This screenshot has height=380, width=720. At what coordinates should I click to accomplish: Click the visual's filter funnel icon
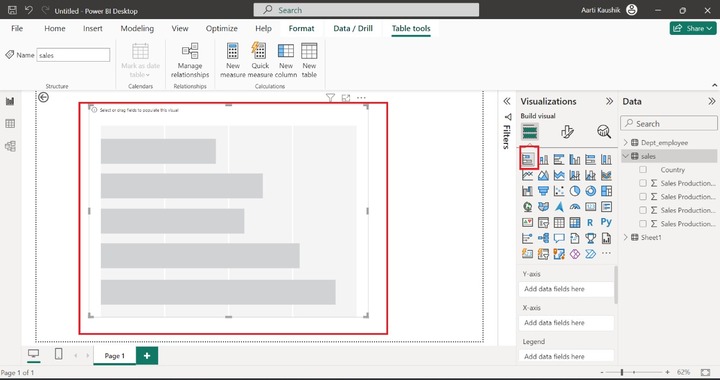pos(330,97)
